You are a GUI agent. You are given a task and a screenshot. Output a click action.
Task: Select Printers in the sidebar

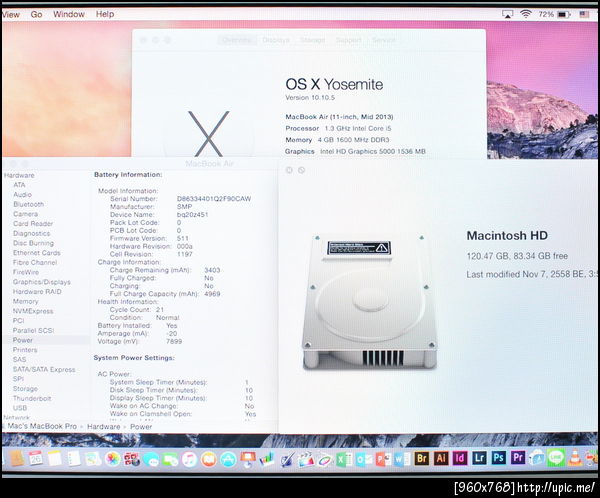[25, 350]
